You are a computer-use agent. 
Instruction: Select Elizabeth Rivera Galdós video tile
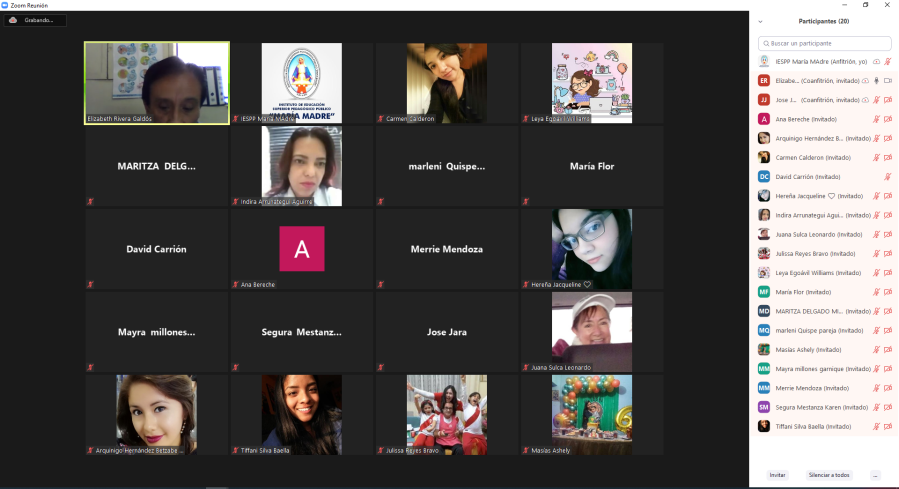tap(157, 83)
